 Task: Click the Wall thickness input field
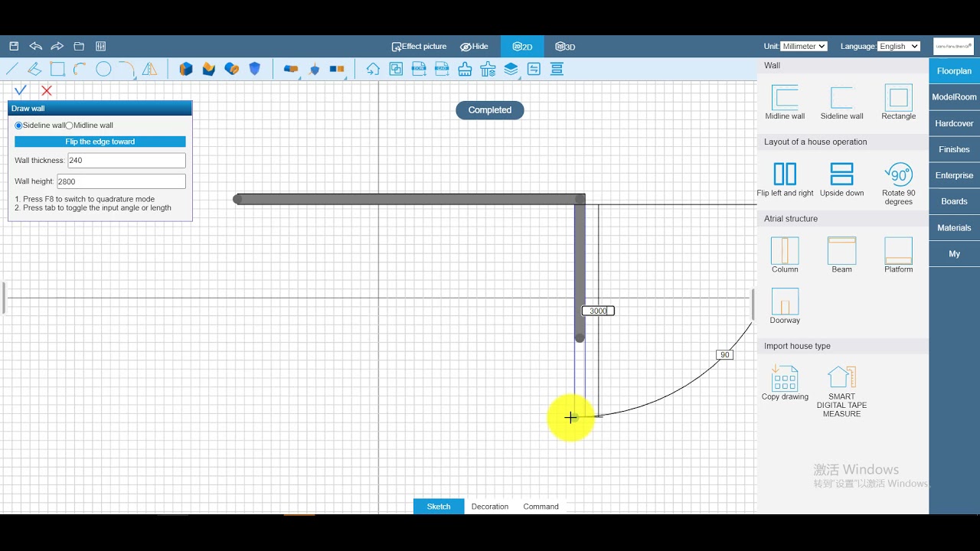[126, 161]
